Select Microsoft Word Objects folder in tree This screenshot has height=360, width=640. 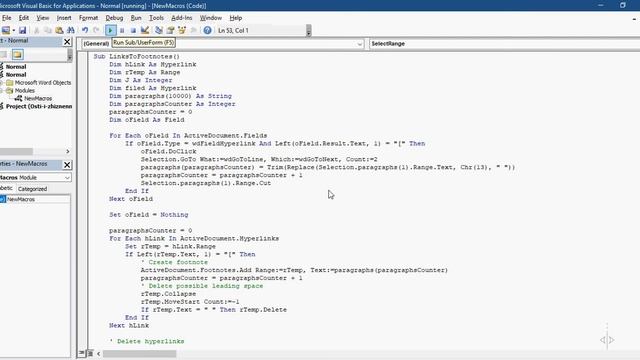tap(42, 82)
